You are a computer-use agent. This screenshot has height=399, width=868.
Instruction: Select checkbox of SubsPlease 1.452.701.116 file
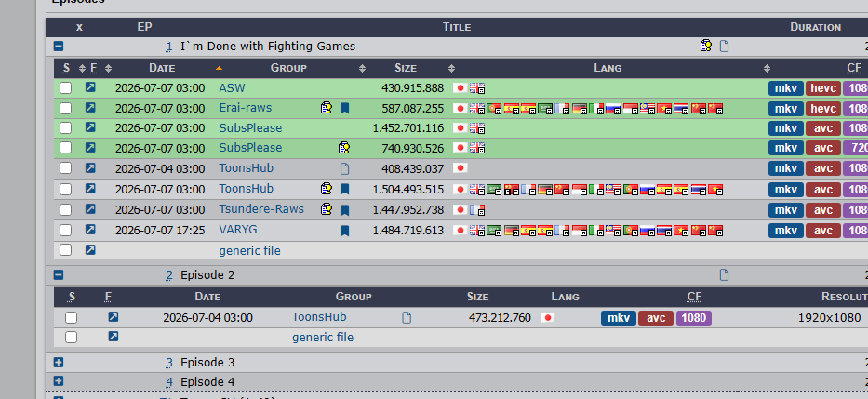tap(65, 128)
